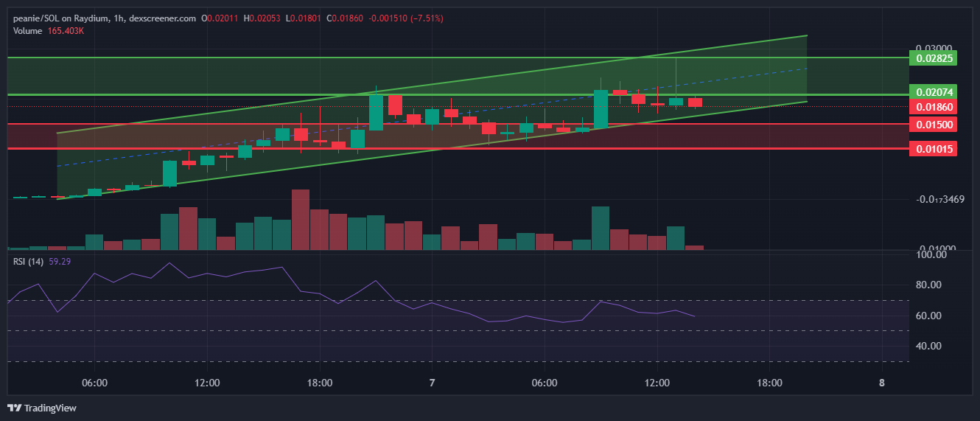Click the 0.01015 red support label

pyautogui.click(x=934, y=149)
